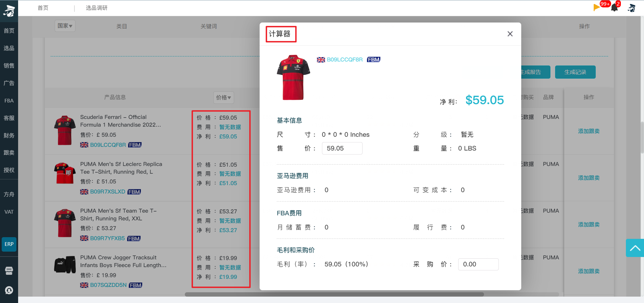Click the 生成报告 button
This screenshot has height=303, width=644.
535,72
